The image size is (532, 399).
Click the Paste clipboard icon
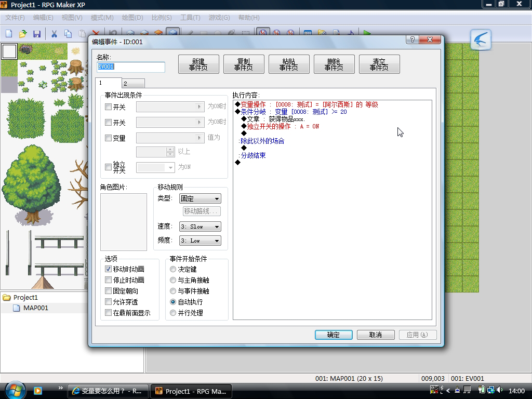[x=82, y=33]
